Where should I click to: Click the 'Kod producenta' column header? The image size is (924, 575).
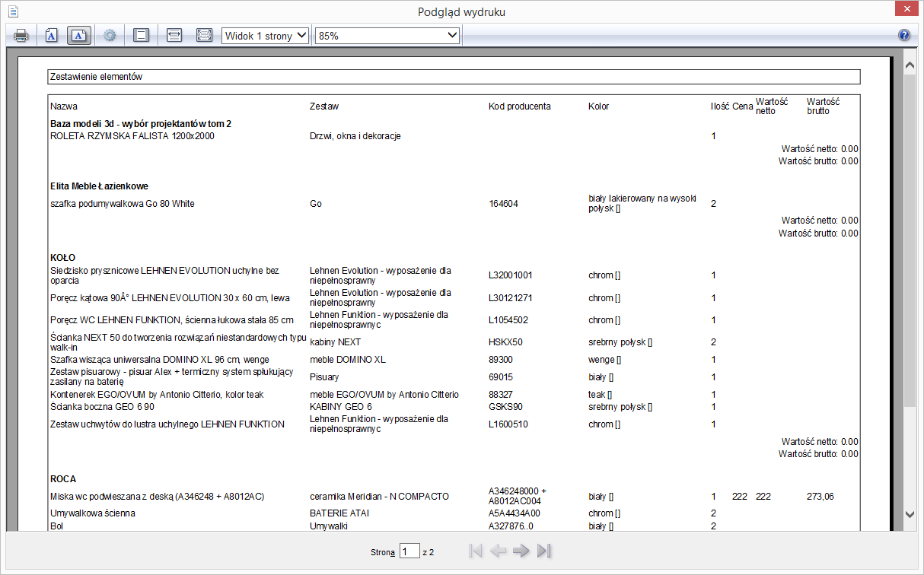click(x=520, y=106)
